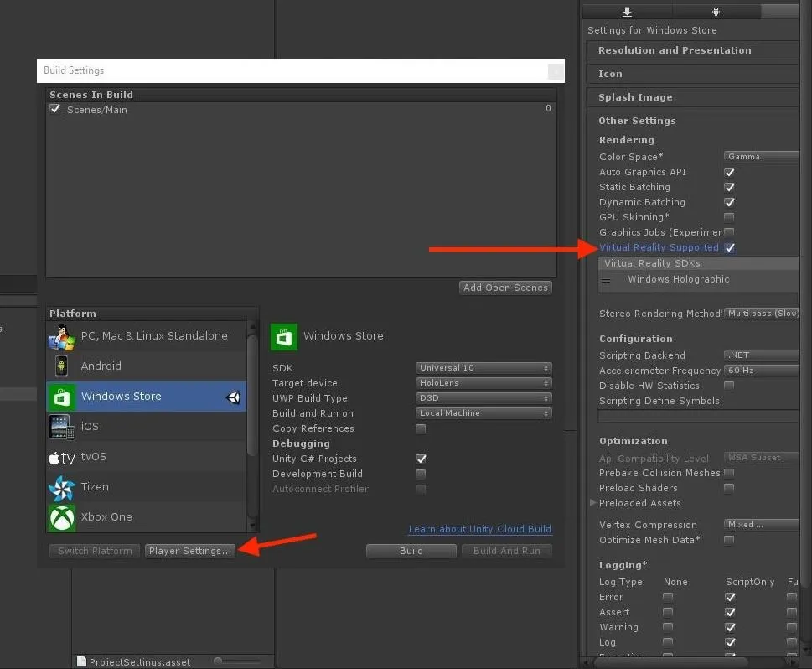This screenshot has height=669, width=812.
Task: Toggle None checkbox for Warning log
Action: (x=668, y=627)
